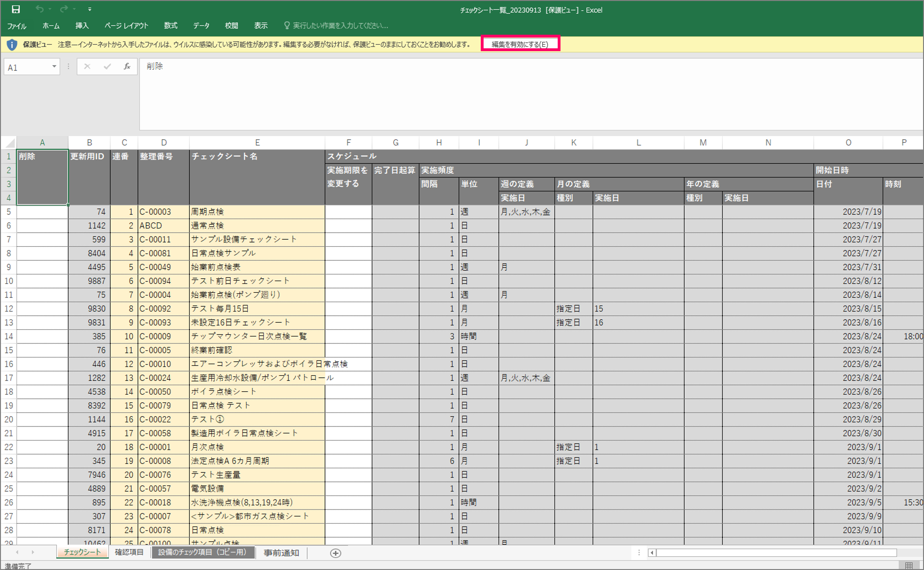Click the Undo arrow icon
924x570 pixels.
(x=39, y=9)
